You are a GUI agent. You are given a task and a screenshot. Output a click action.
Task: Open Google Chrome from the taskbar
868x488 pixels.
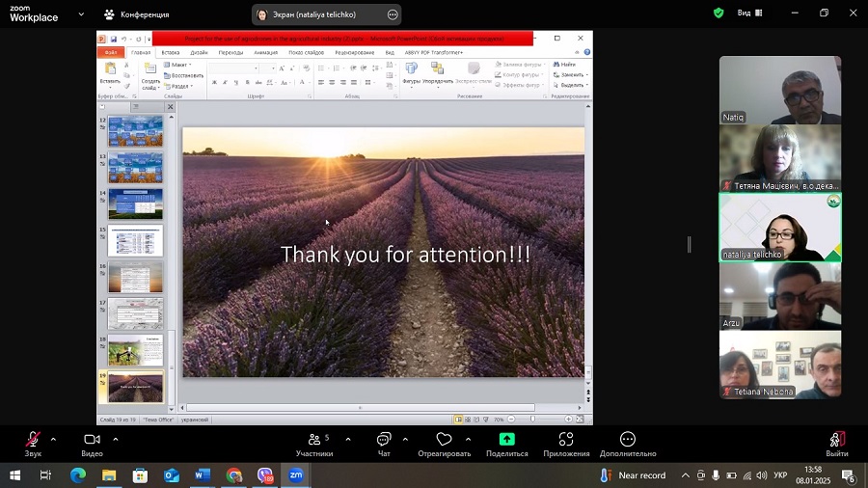(x=234, y=475)
